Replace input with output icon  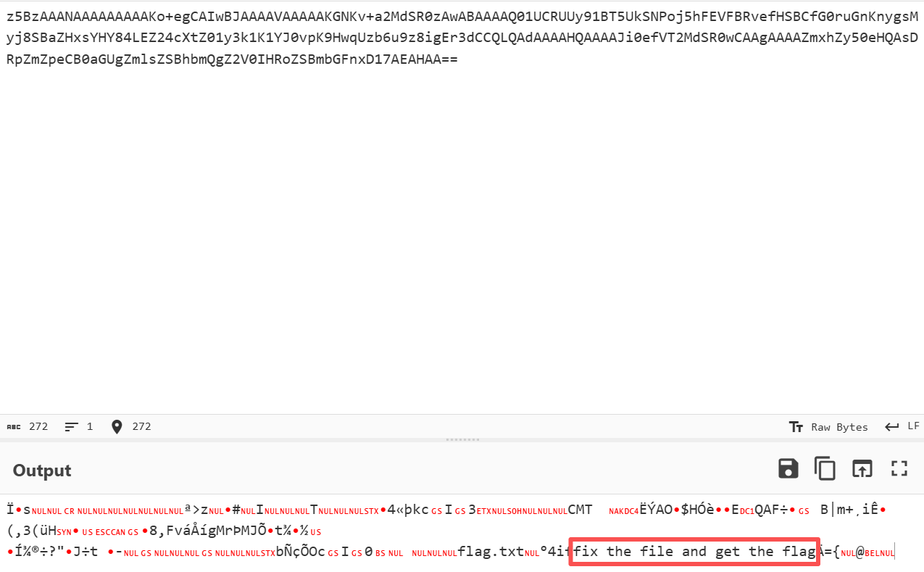pyautogui.click(x=862, y=468)
